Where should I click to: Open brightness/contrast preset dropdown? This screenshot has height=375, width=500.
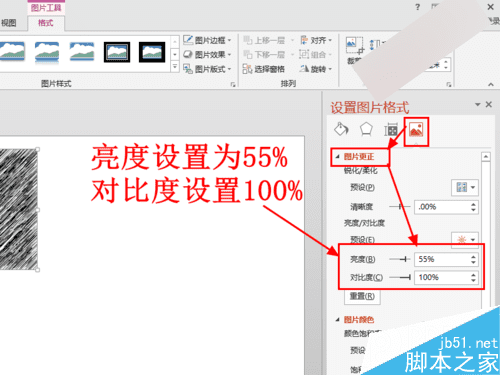click(x=465, y=239)
